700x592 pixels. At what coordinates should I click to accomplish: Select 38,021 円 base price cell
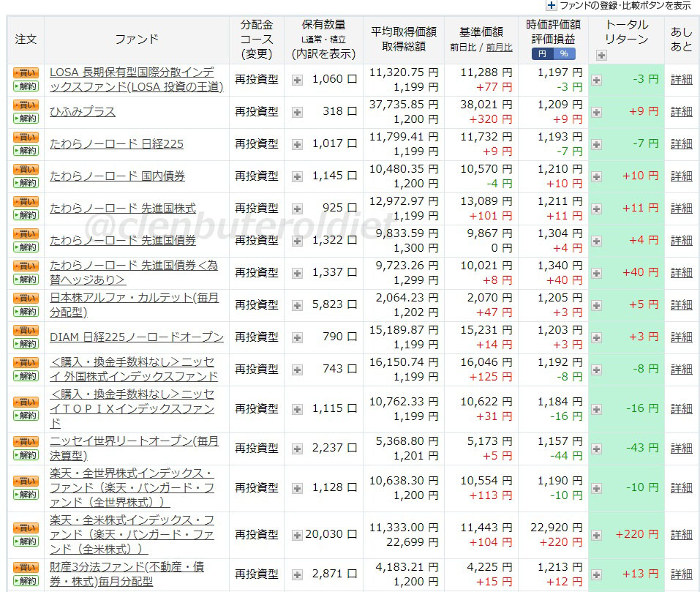click(486, 105)
